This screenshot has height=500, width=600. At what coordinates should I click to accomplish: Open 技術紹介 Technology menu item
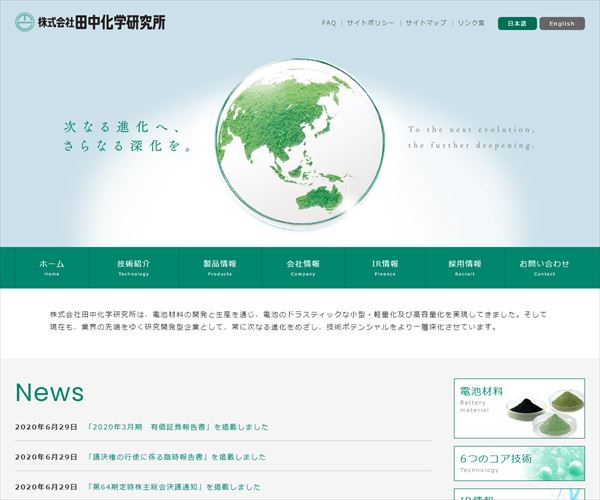134,267
